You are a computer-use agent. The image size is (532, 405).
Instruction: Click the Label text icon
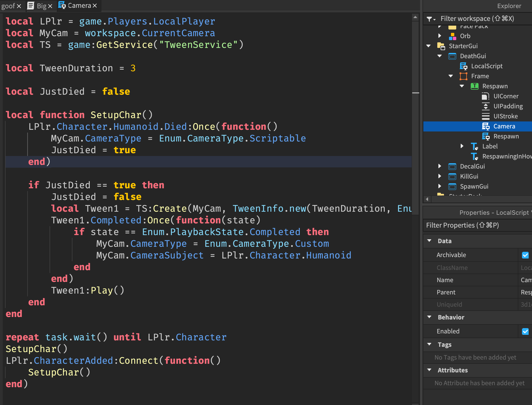[475, 147]
